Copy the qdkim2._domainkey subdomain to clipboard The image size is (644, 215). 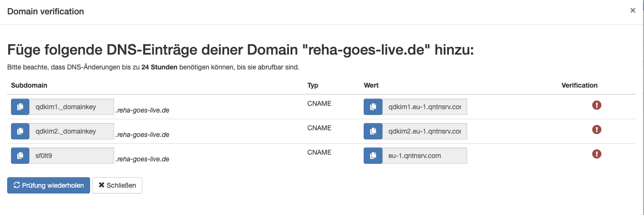coord(20,131)
